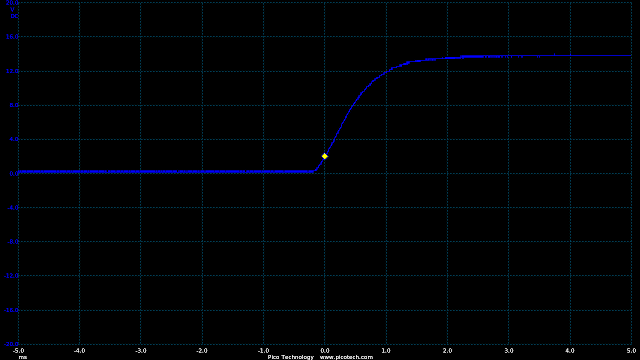This screenshot has height=360, width=640.
Task: Select the -12.0 voltage axis label
Action: tap(11, 276)
